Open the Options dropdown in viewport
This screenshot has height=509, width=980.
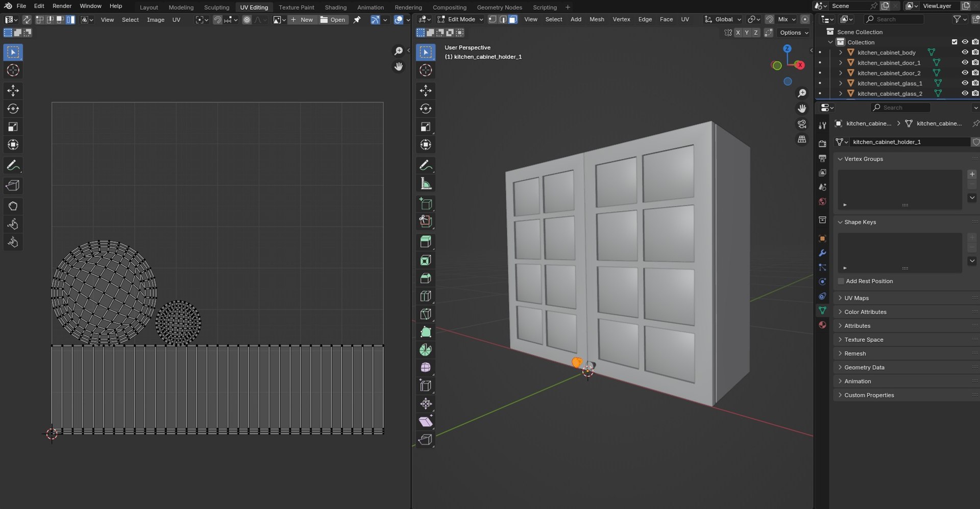pyautogui.click(x=794, y=33)
